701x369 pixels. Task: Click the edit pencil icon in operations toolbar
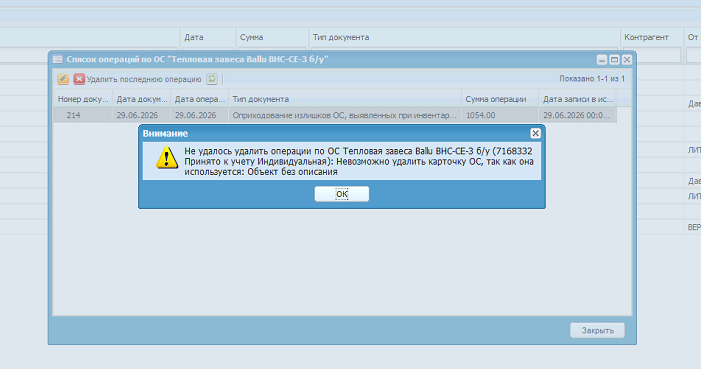(x=63, y=79)
